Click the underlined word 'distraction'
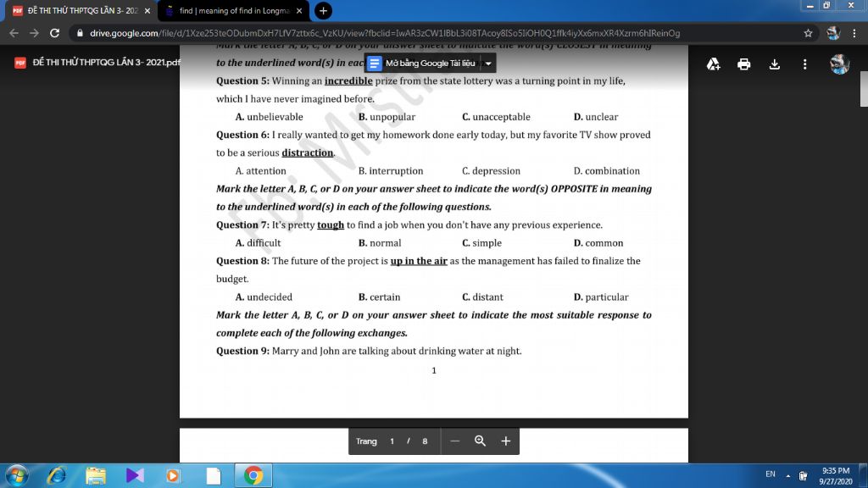Viewport: 868px width, 488px height. coord(307,152)
